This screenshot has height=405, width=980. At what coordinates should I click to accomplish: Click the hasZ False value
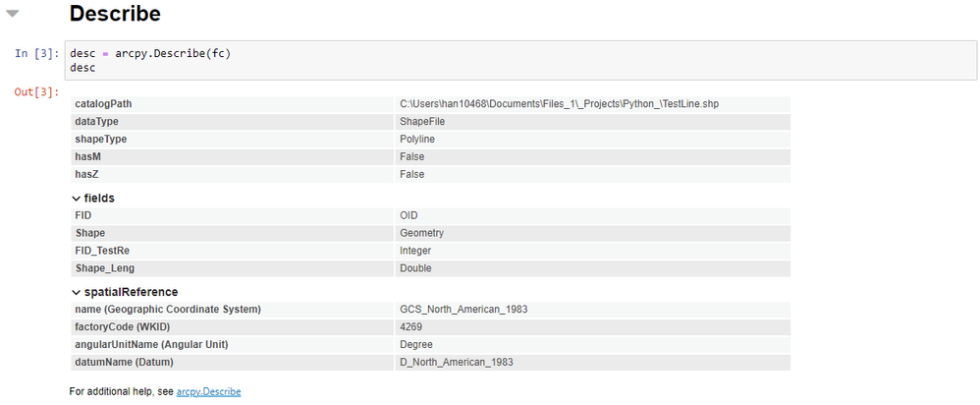(411, 175)
